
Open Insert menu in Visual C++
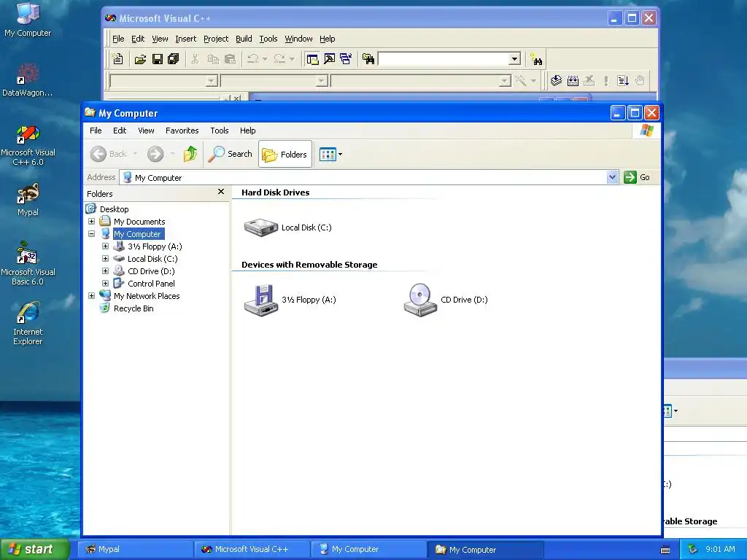coord(185,39)
